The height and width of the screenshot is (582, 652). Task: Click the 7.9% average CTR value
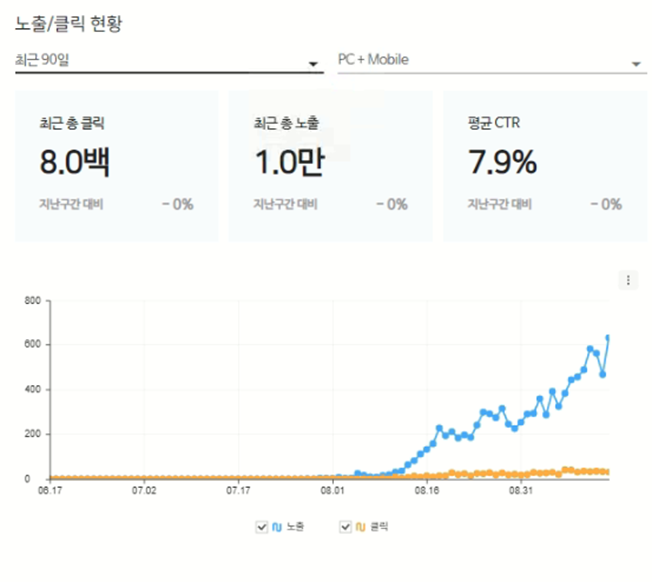pos(503,162)
